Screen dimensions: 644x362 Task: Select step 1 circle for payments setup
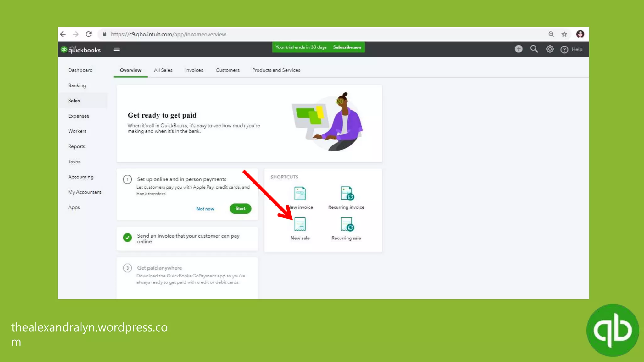pos(127,179)
